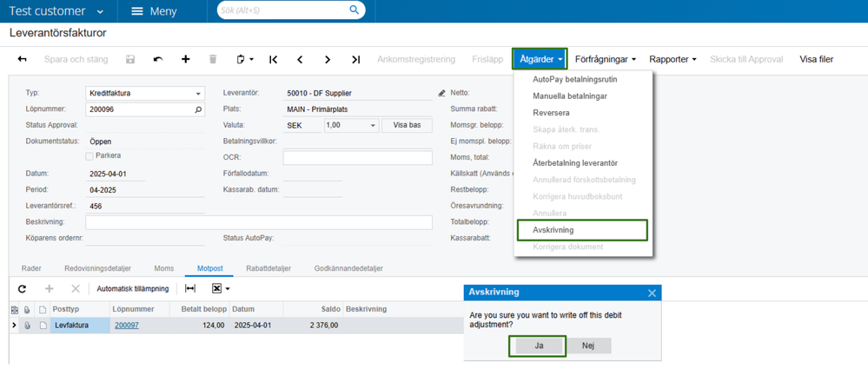The width and height of the screenshot is (868, 369).
Task: Switch to the Godkännandedetaljer tab
Action: [x=348, y=268]
